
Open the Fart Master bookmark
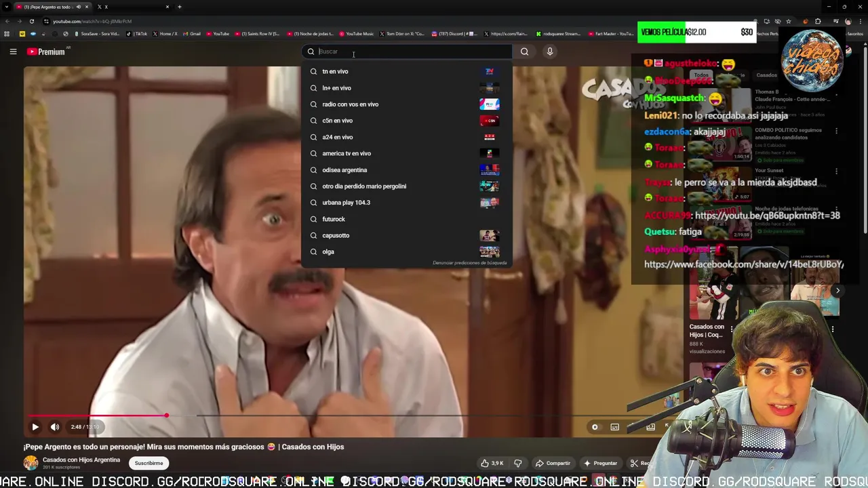611,34
